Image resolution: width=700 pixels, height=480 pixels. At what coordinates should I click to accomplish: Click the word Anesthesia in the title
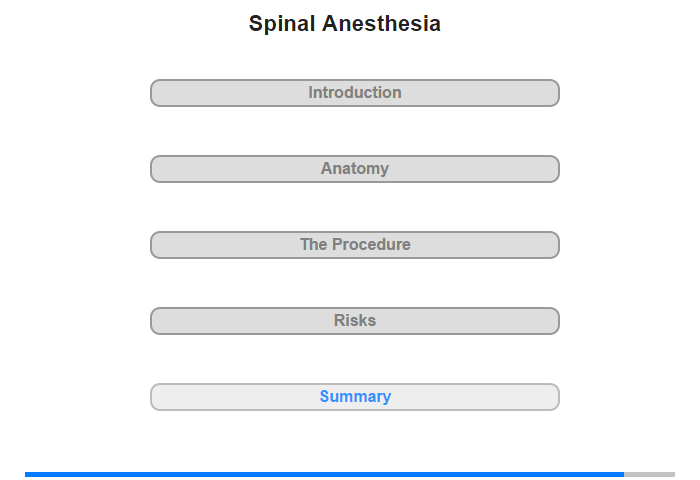[x=381, y=23]
